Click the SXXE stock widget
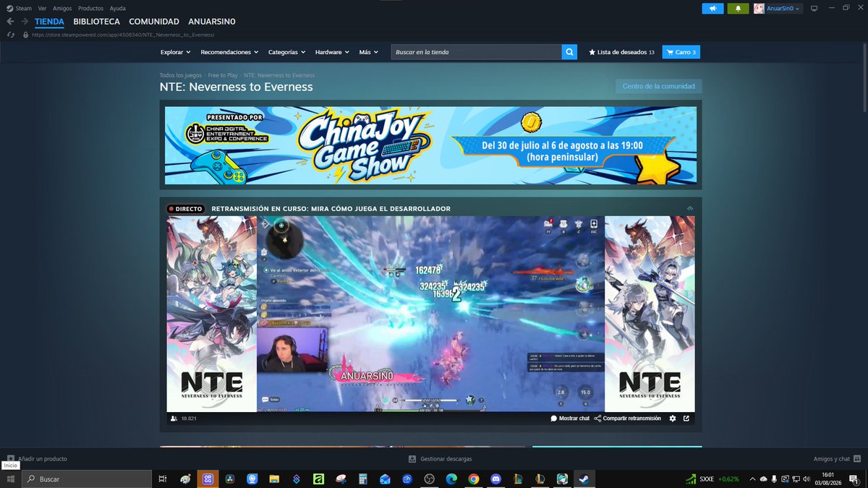 pyautogui.click(x=712, y=479)
